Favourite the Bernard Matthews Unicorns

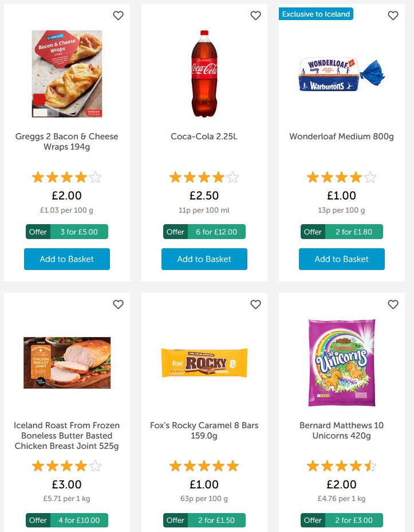(x=393, y=304)
